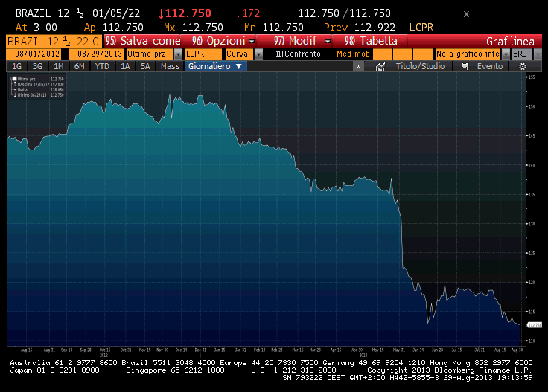Click the Tabella button
Image resolution: width=548 pixels, height=392 pixels.
(371, 41)
